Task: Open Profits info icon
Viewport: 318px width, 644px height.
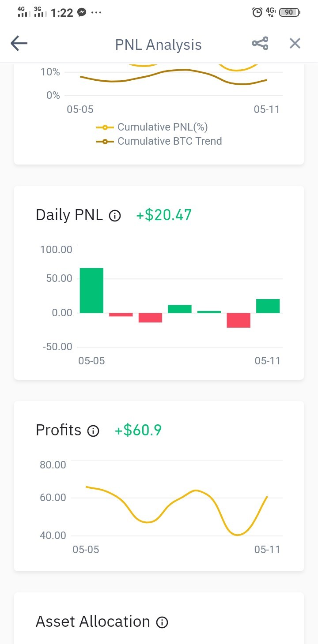Action: click(93, 431)
